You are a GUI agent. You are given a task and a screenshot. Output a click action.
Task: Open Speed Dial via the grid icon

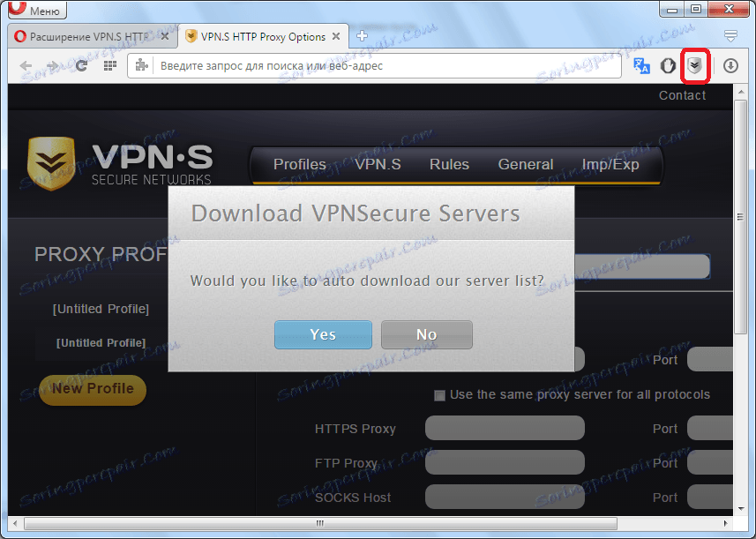(109, 65)
